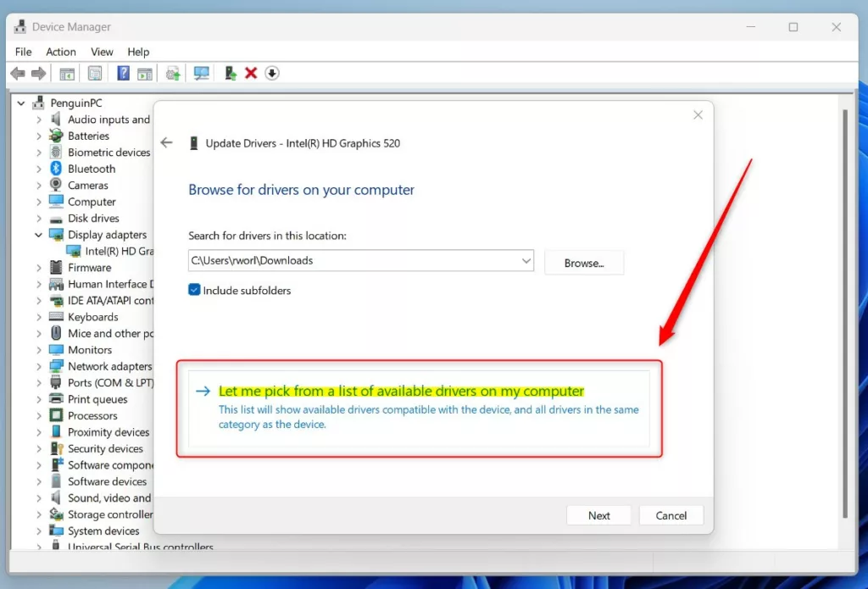Viewport: 868px width, 589px height.
Task: Click the Next button
Action: 599,515
